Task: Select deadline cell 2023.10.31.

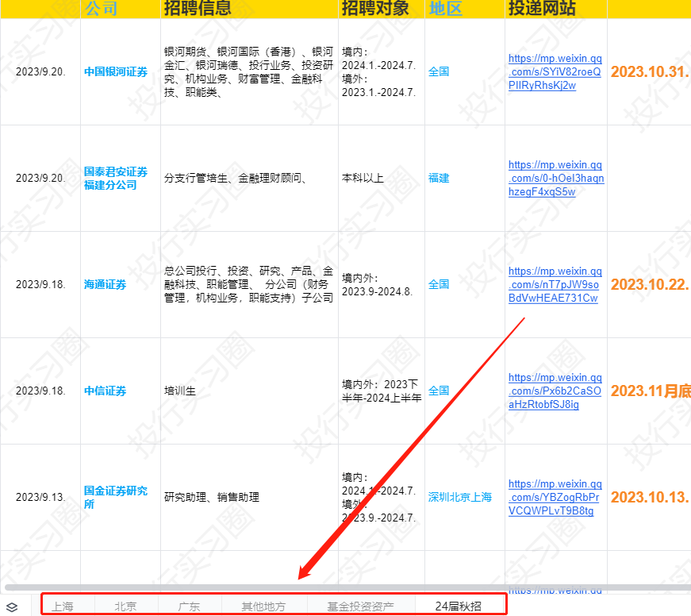Action: pos(649,71)
